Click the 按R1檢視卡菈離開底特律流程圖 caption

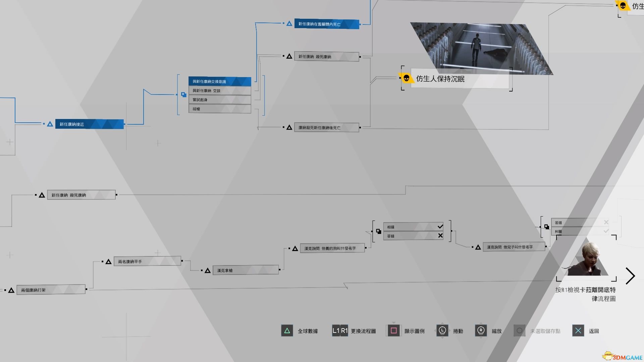[x=586, y=294]
